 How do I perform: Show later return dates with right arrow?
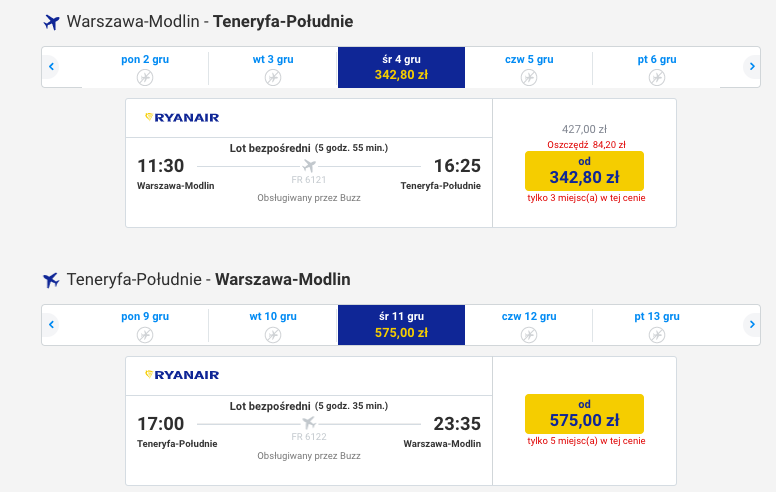coord(752,325)
